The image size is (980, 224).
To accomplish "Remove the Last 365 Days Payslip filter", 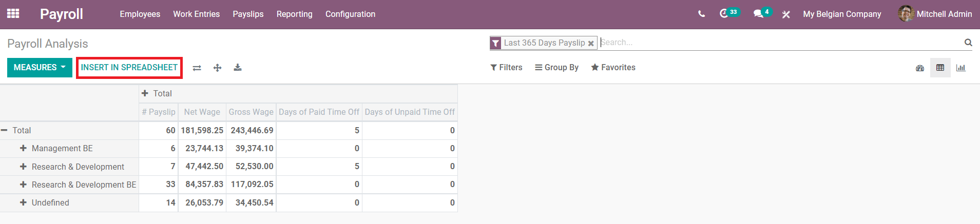I will click(591, 43).
